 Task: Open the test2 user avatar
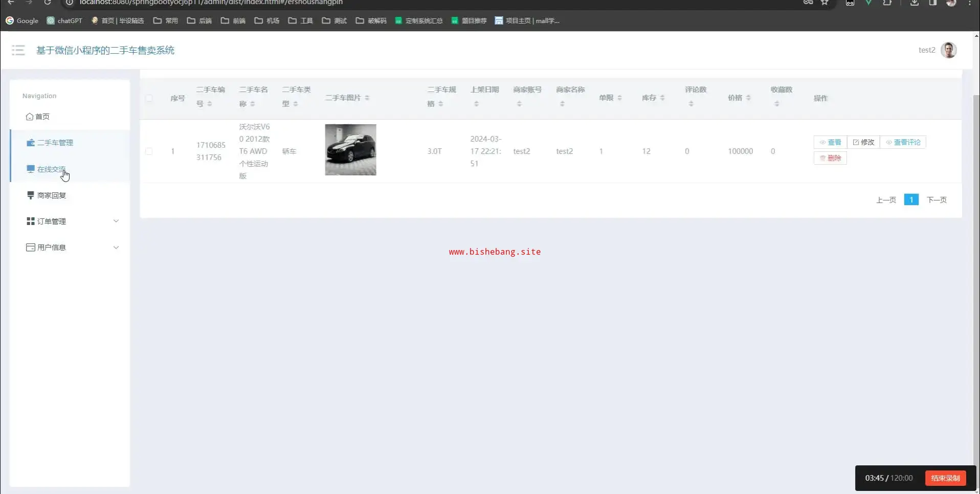[949, 50]
